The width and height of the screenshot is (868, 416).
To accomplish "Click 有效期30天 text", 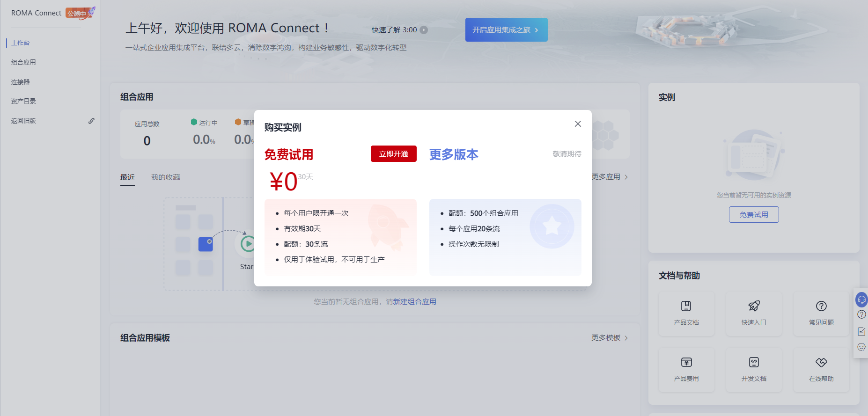I will 302,228.
